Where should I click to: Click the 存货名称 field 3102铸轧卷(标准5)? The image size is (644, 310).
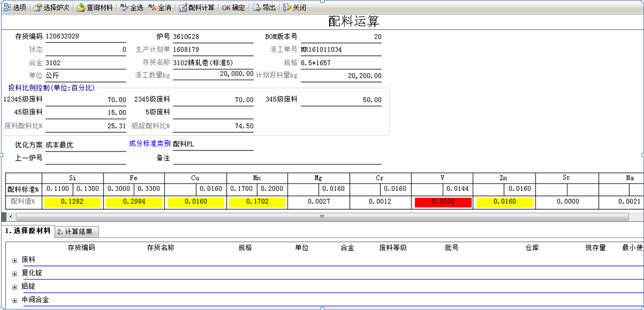tap(213, 63)
